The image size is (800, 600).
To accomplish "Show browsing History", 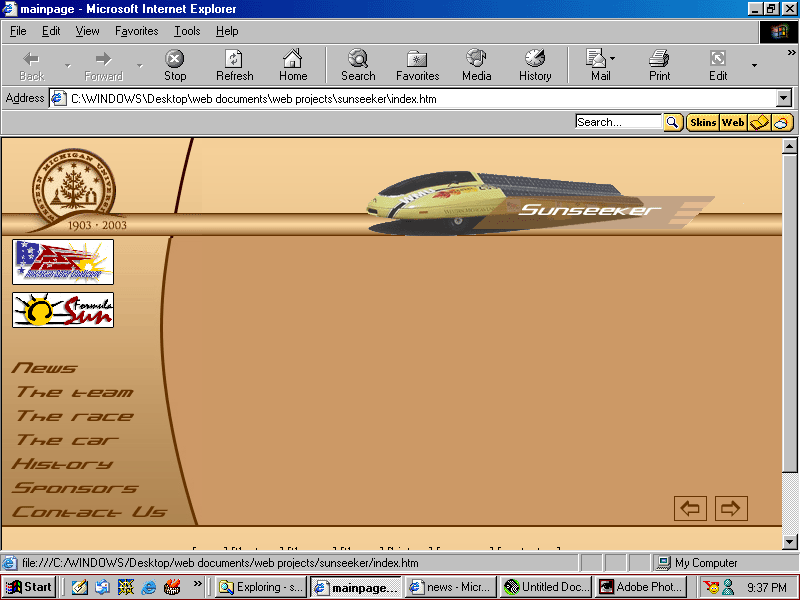I will click(x=535, y=65).
